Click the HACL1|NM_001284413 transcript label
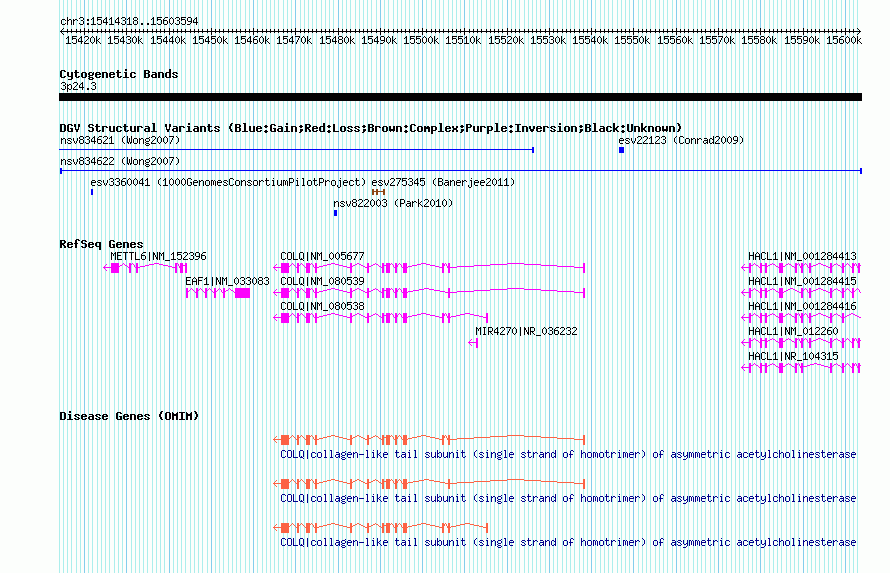This screenshot has height=573, width=890. pyautogui.click(x=802, y=256)
